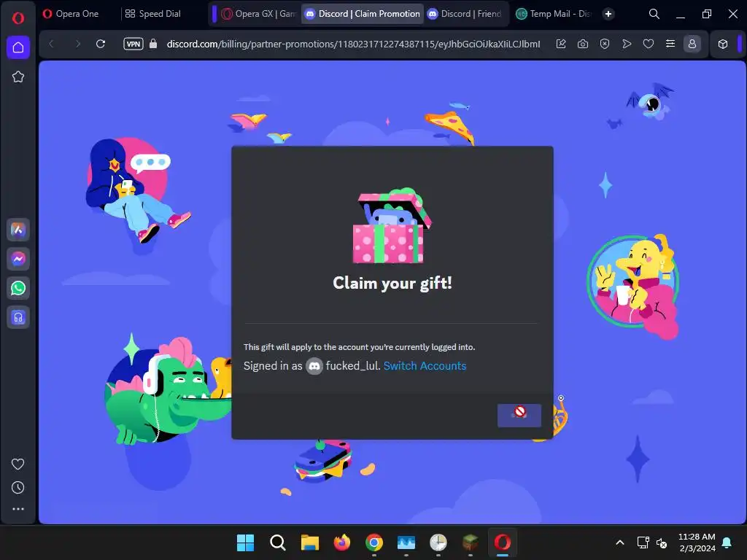Open the blue chart app in the taskbar
The height and width of the screenshot is (560, 747).
[x=406, y=542]
